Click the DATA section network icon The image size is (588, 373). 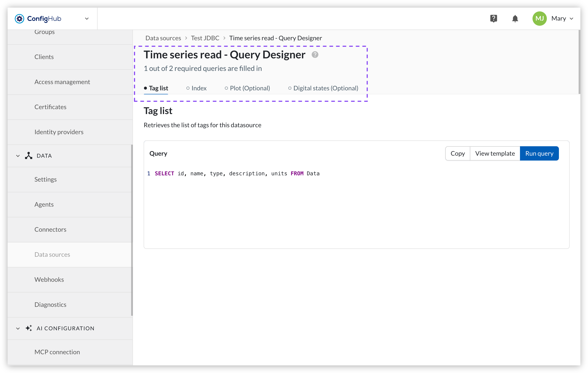coord(29,155)
